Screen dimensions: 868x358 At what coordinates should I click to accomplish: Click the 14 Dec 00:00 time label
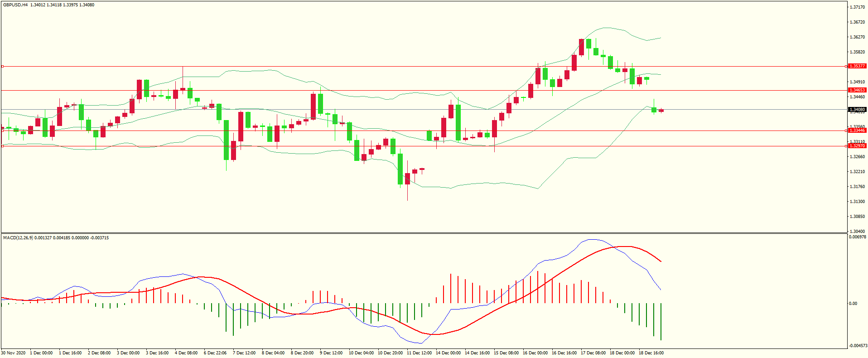tap(448, 353)
